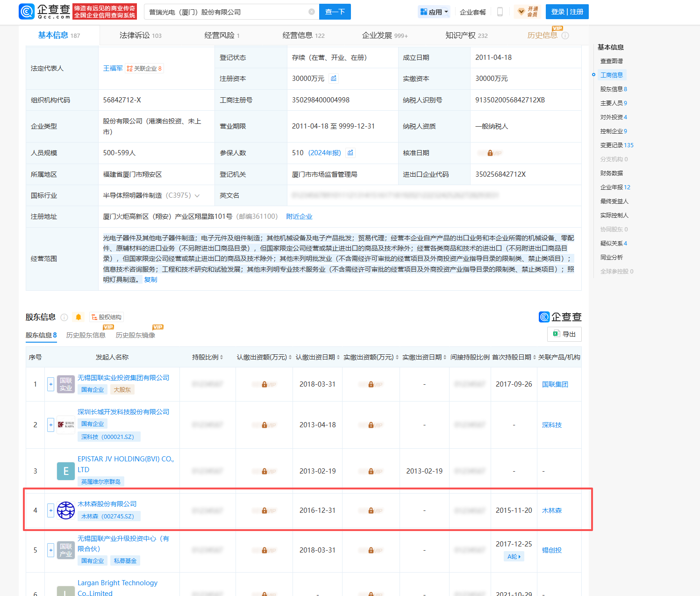The height and width of the screenshot is (596, 700).
Task: Jump to 主要人员 9 in sidebar
Action: (x=614, y=103)
